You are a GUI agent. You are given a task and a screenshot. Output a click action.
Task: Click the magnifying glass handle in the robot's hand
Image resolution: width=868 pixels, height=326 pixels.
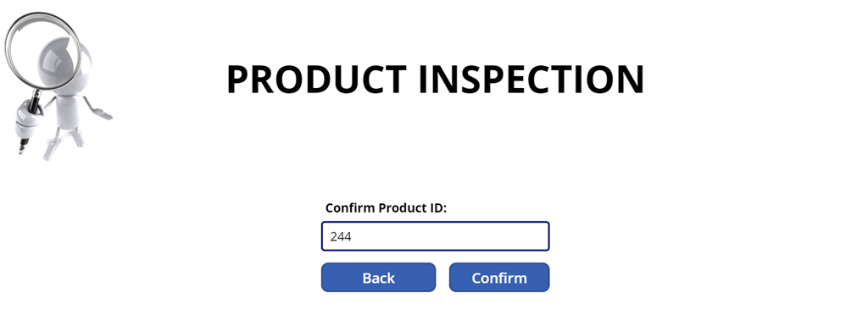(x=35, y=102)
